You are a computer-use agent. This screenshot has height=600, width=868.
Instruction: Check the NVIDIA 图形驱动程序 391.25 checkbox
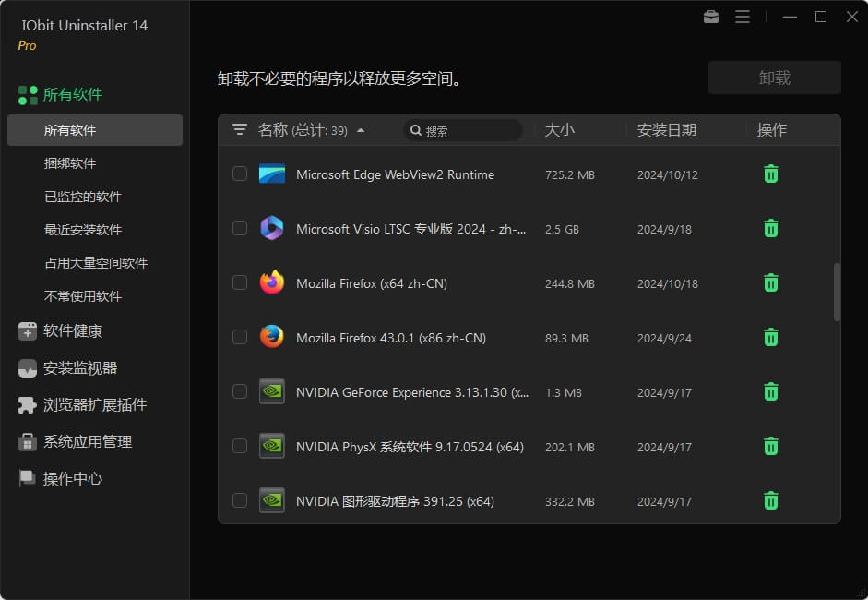(240, 500)
